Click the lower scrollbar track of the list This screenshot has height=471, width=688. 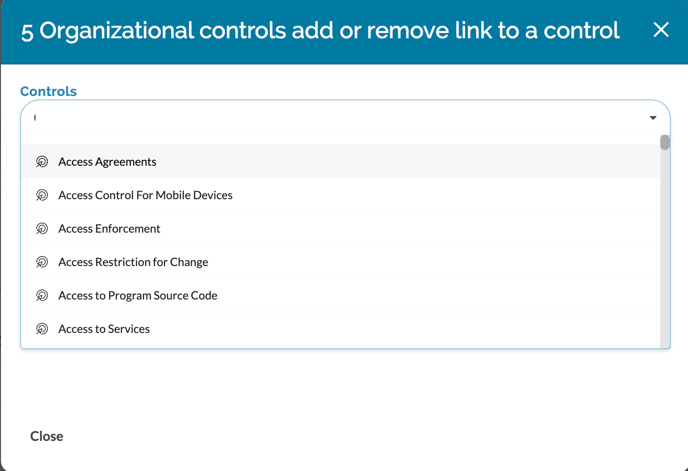pyautogui.click(x=665, y=260)
